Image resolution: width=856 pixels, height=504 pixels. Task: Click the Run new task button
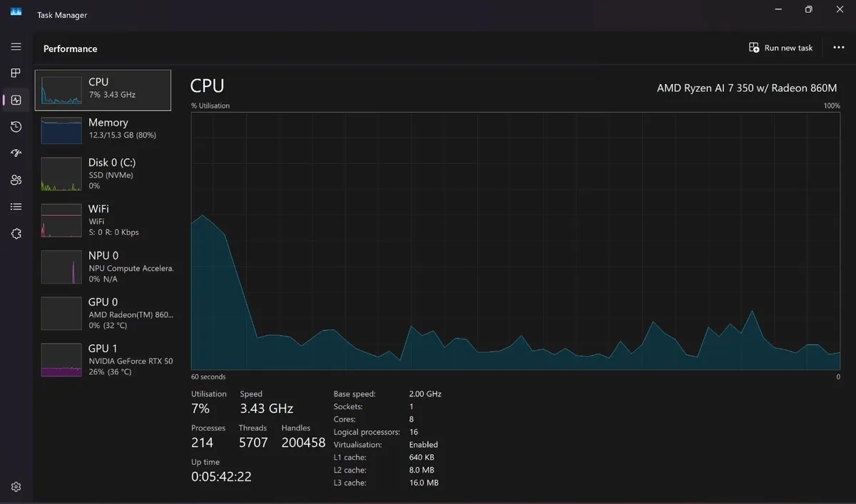[x=781, y=48]
